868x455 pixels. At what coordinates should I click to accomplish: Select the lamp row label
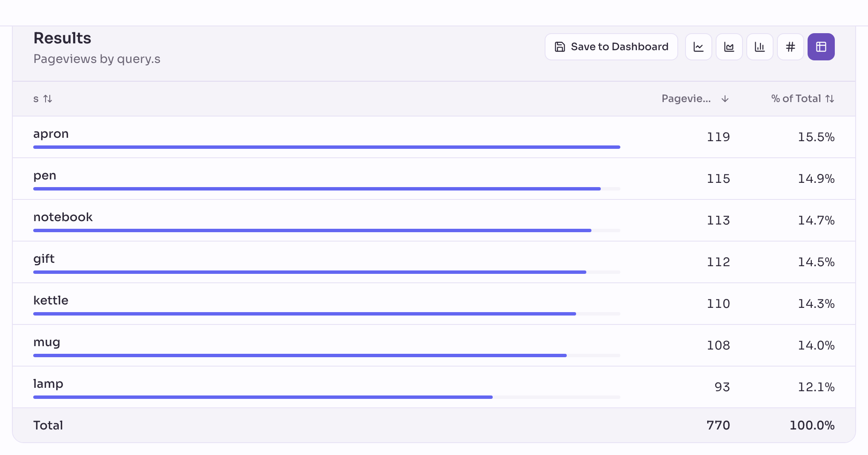click(x=48, y=384)
